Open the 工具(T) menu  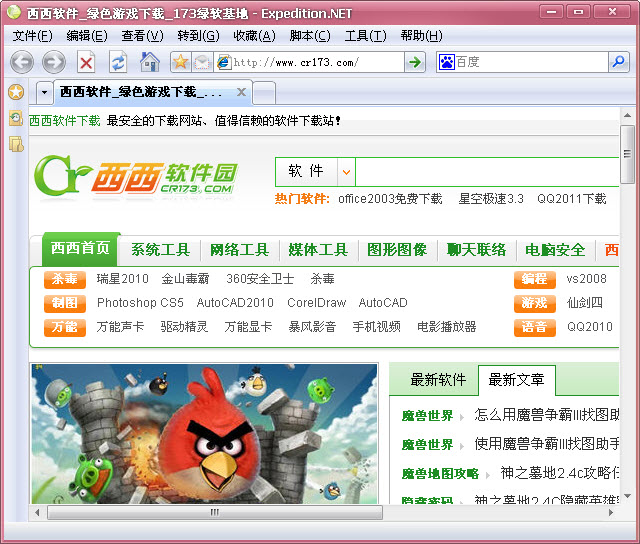coord(365,36)
